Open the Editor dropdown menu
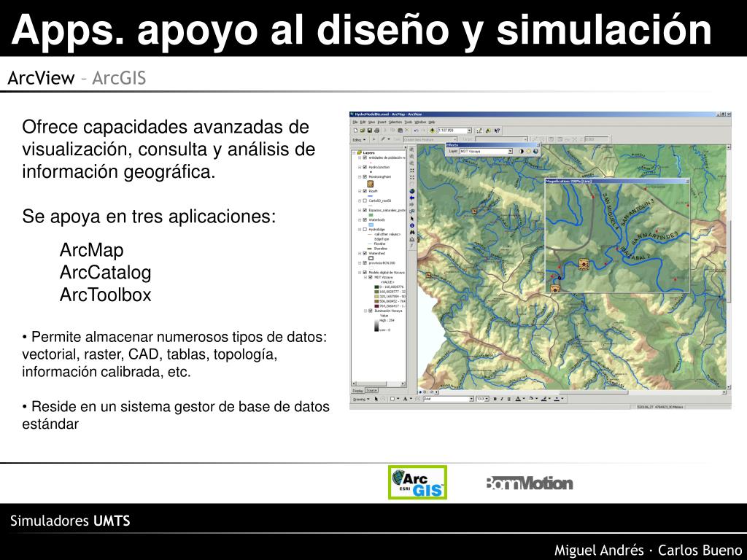This screenshot has width=747, height=560. (x=359, y=139)
